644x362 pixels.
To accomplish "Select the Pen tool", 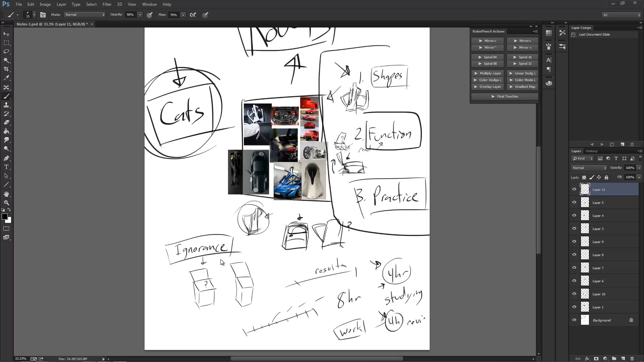I will coord(6,158).
